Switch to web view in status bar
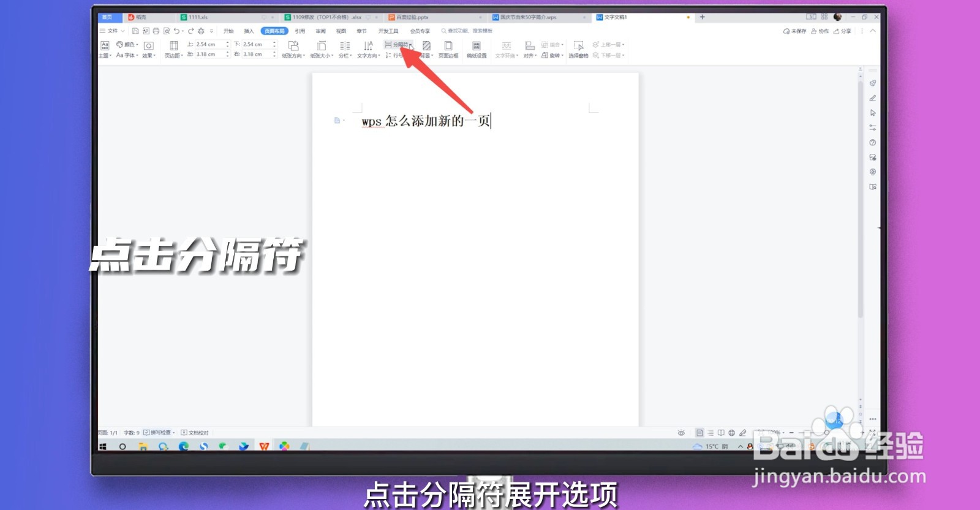Viewport: 980px width, 510px height. pyautogui.click(x=731, y=433)
